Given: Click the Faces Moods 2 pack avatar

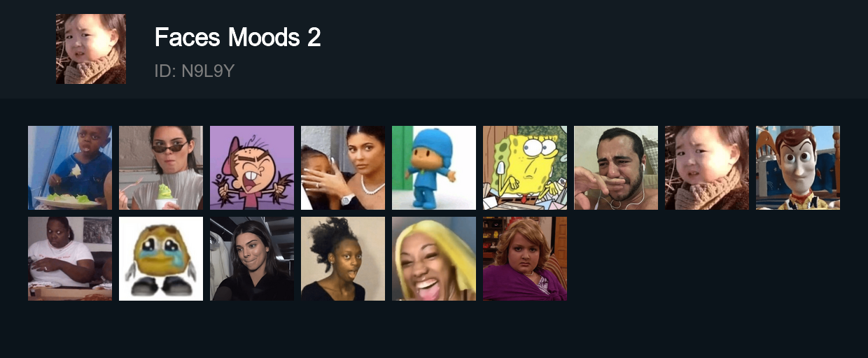Looking at the screenshot, I should tap(91, 49).
